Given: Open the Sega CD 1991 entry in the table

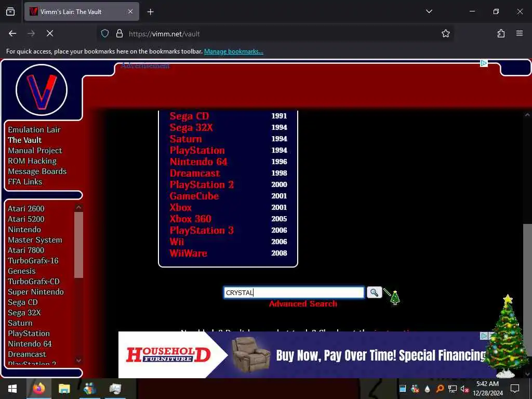Looking at the screenshot, I should [189, 116].
